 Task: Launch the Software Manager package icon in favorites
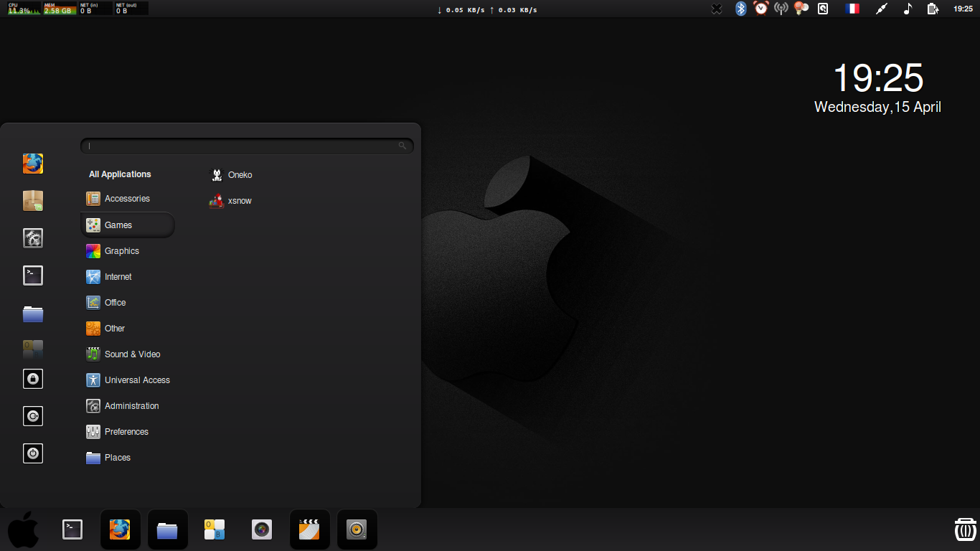33,201
